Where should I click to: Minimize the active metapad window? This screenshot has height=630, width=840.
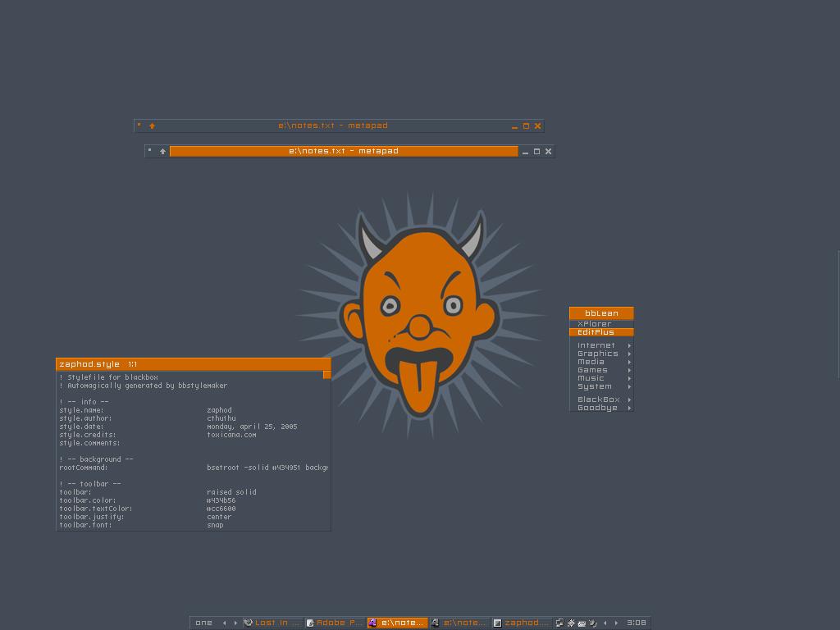click(x=526, y=152)
